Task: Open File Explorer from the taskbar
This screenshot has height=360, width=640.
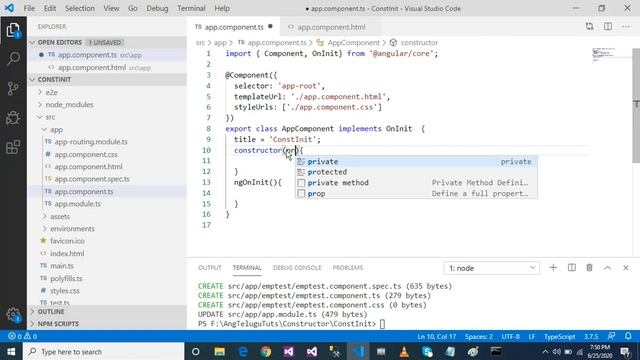Action: 220,351
